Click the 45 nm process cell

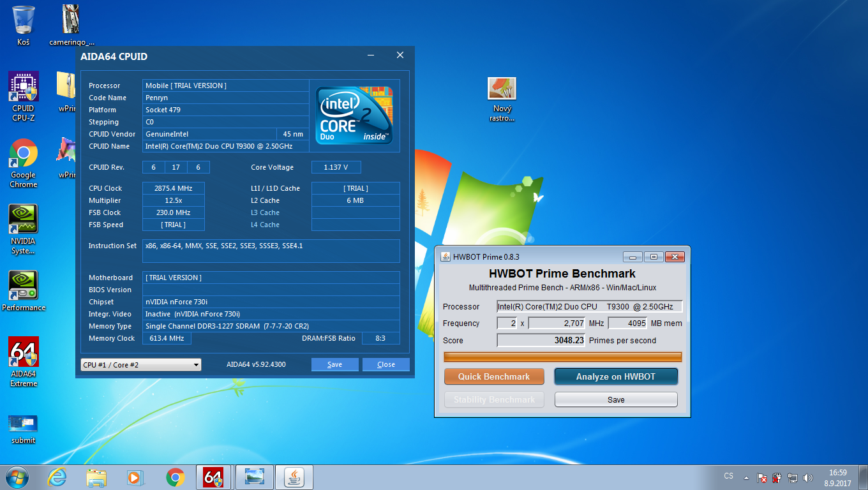(293, 134)
